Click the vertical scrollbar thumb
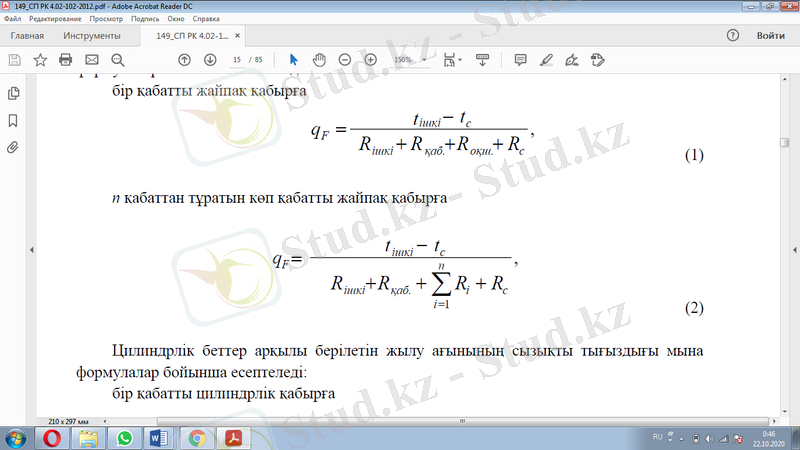 [785, 142]
